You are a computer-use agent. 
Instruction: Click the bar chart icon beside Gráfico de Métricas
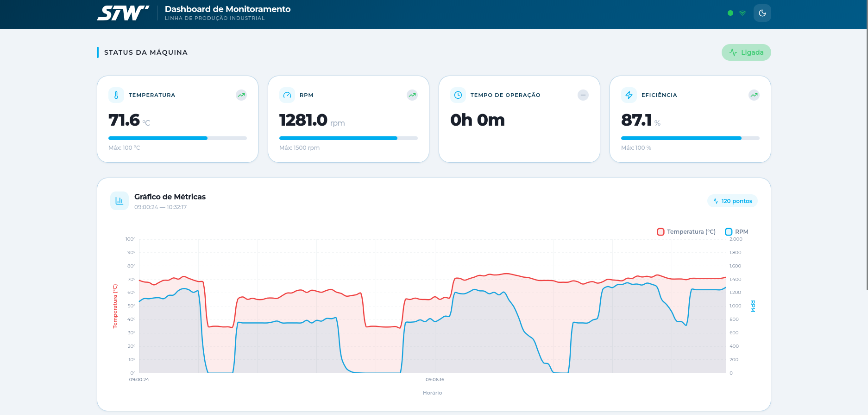tap(120, 201)
